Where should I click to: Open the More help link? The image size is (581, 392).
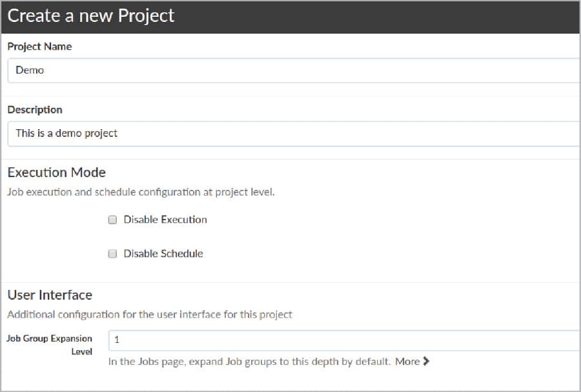point(407,362)
